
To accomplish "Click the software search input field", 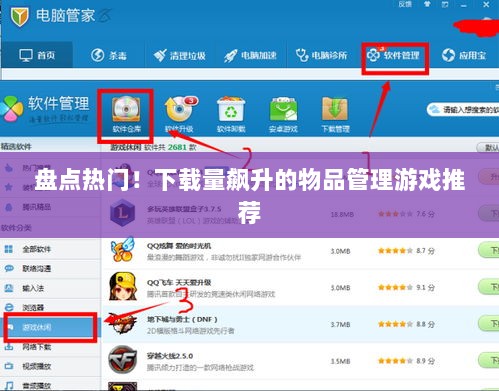I will pyautogui.click(x=463, y=110).
